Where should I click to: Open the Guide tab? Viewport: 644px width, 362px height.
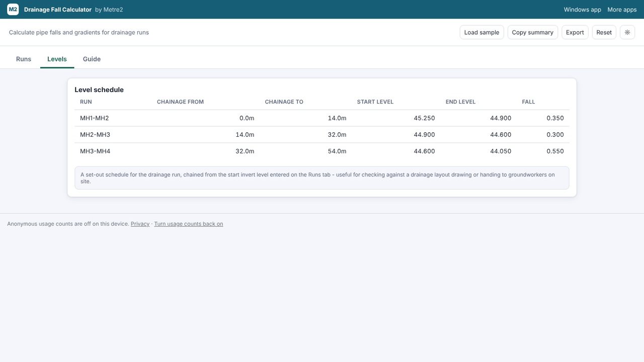tap(92, 59)
